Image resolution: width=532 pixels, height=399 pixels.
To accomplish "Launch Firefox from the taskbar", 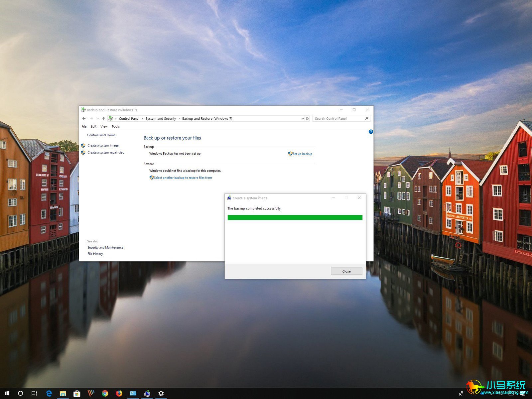I will 119,393.
